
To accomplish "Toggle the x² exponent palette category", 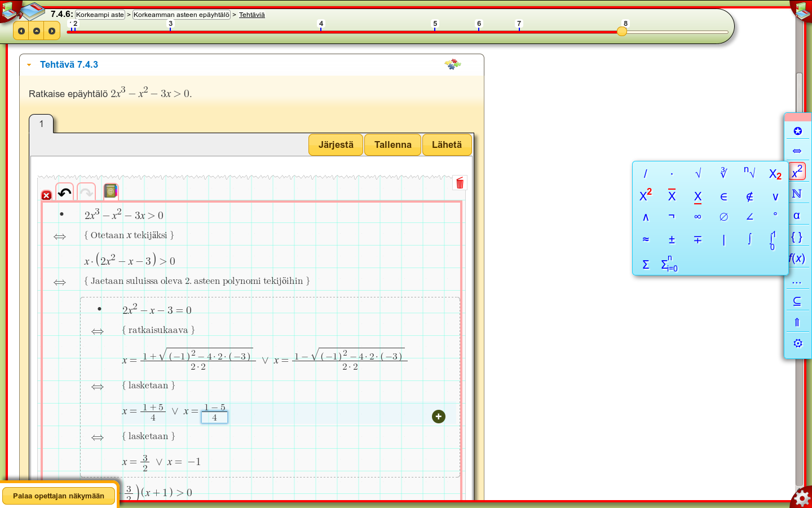I will click(797, 172).
